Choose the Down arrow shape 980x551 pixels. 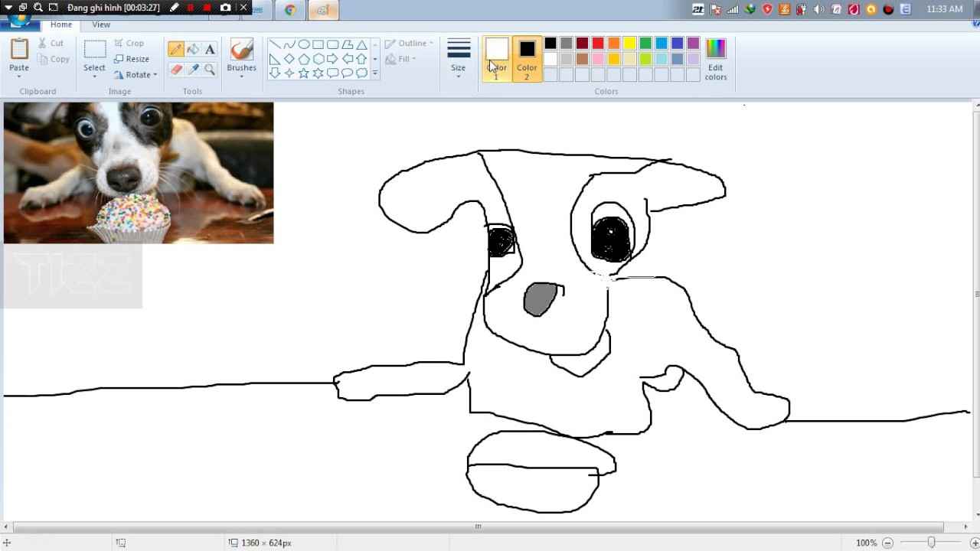[274, 73]
